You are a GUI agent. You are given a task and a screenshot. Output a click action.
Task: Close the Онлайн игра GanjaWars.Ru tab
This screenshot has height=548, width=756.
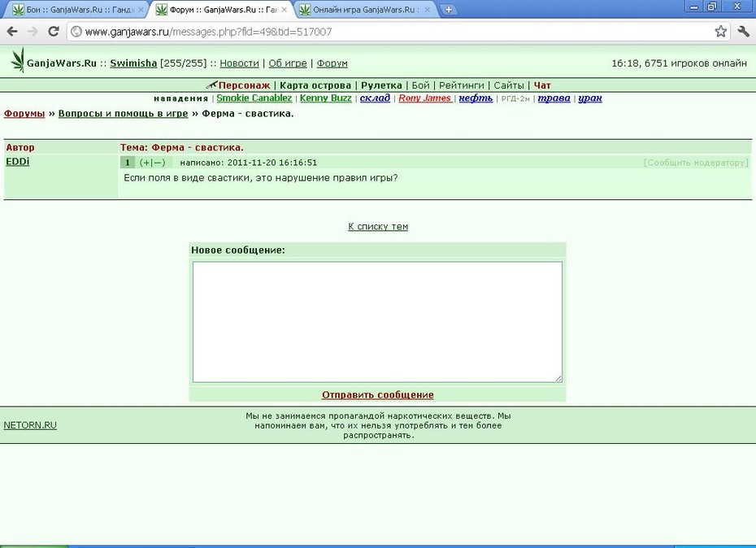click(427, 10)
